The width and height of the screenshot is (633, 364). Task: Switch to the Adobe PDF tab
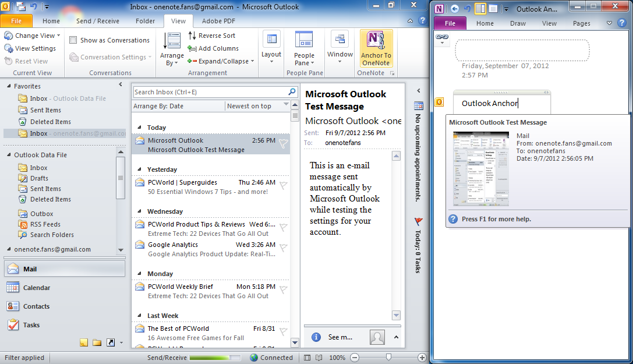(218, 21)
